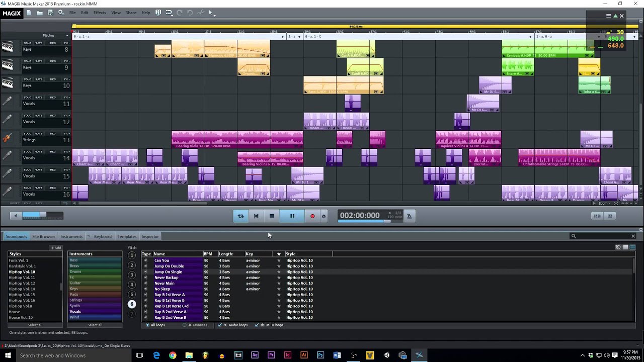The width and height of the screenshot is (644, 362).
Task: Select the mouse pointer mode tool
Action: click(210, 13)
